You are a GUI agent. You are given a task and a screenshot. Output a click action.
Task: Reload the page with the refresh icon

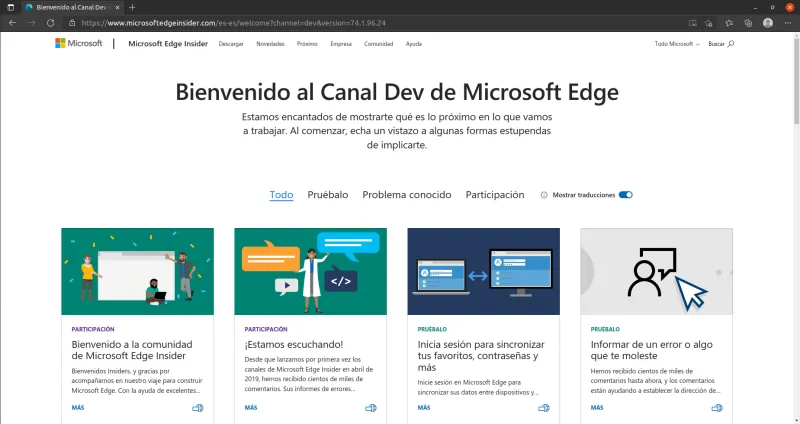tap(51, 23)
